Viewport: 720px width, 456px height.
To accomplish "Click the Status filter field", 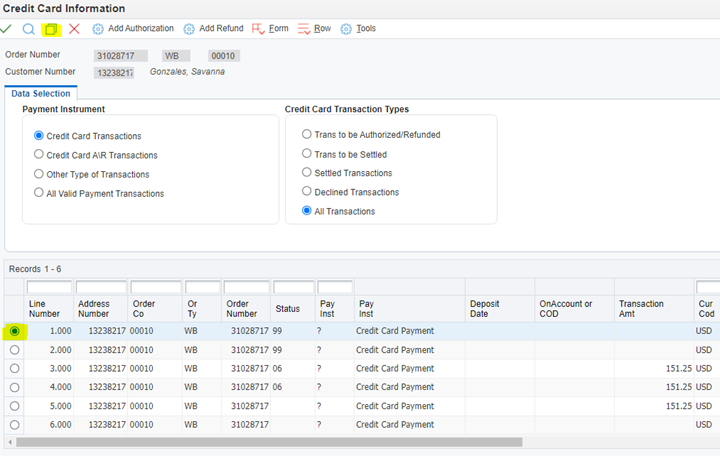I will click(x=294, y=287).
